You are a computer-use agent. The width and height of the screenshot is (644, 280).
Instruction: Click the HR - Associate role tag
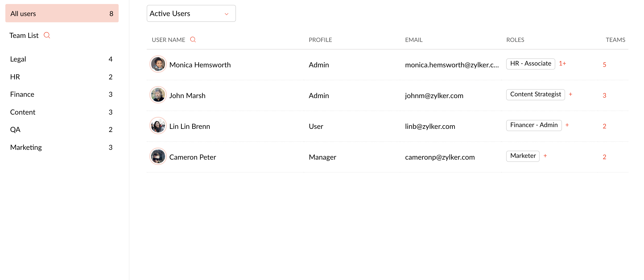coord(530,64)
